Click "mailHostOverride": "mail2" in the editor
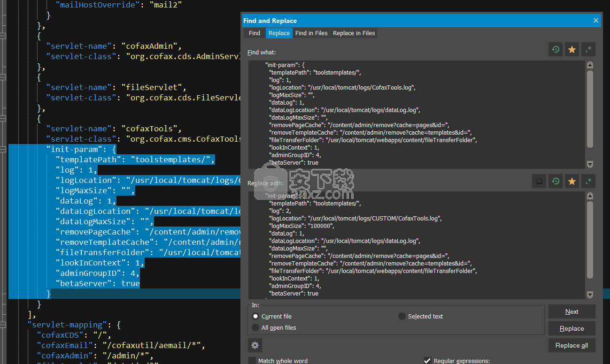610x364 pixels. point(119,5)
